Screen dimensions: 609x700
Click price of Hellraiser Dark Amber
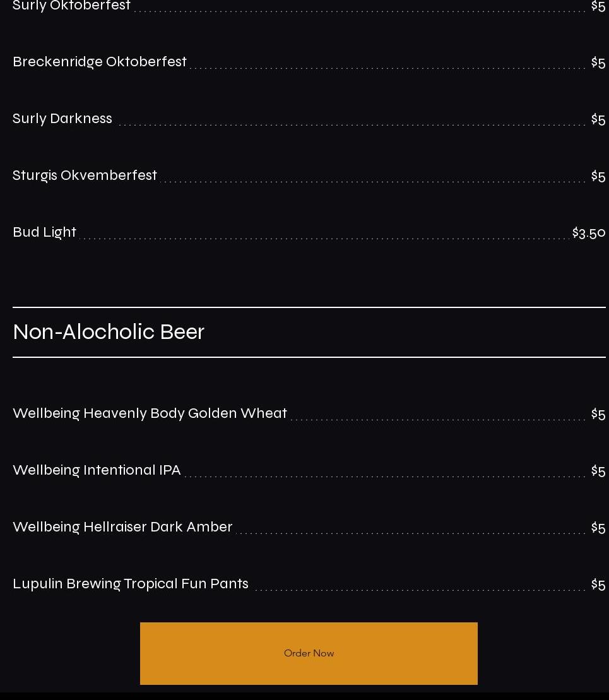pyautogui.click(x=598, y=528)
